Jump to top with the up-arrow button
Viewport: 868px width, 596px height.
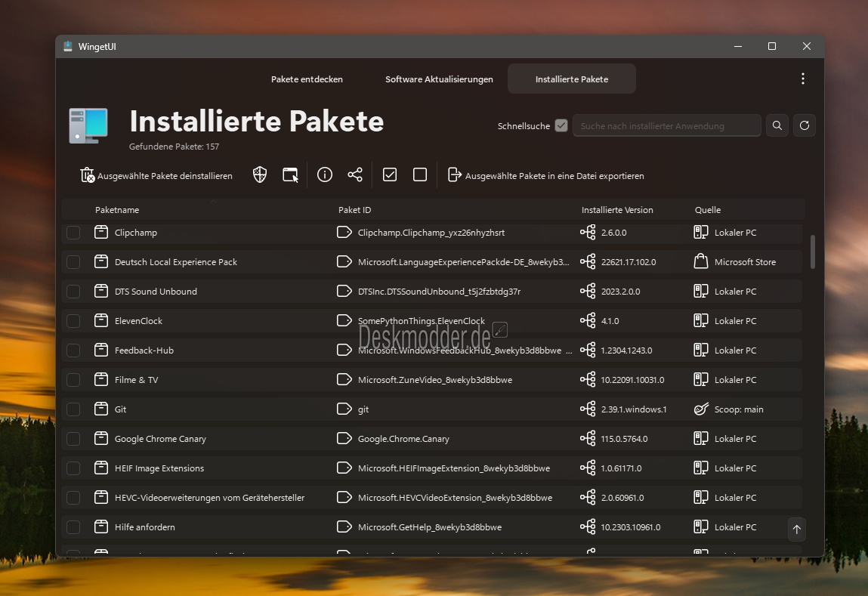(796, 530)
